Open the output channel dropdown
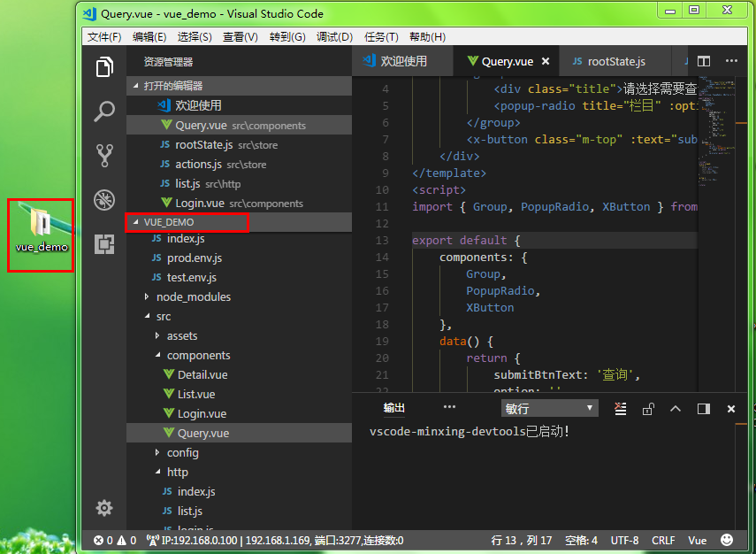756x554 pixels. 550,408
